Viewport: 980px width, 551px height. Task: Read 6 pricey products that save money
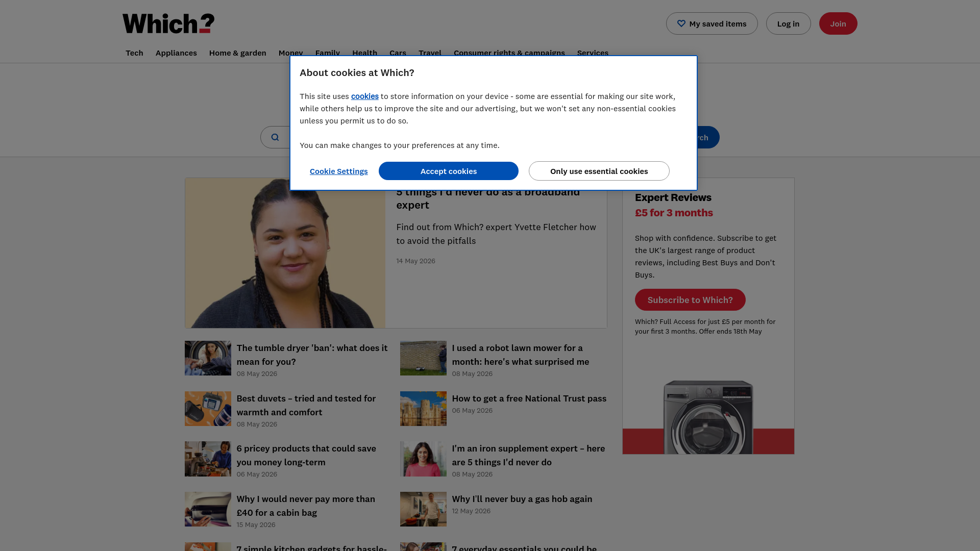306,455
